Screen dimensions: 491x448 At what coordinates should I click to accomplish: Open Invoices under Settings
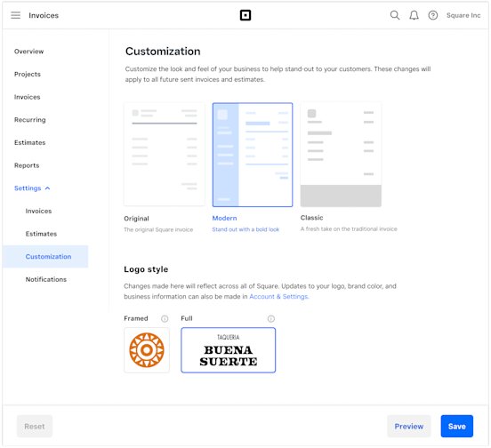pyautogui.click(x=38, y=211)
